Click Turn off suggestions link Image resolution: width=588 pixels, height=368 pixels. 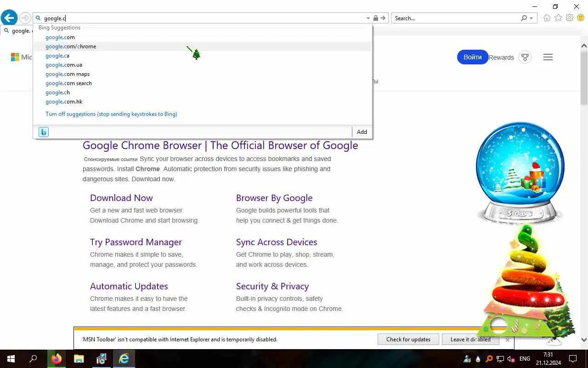[x=111, y=114]
